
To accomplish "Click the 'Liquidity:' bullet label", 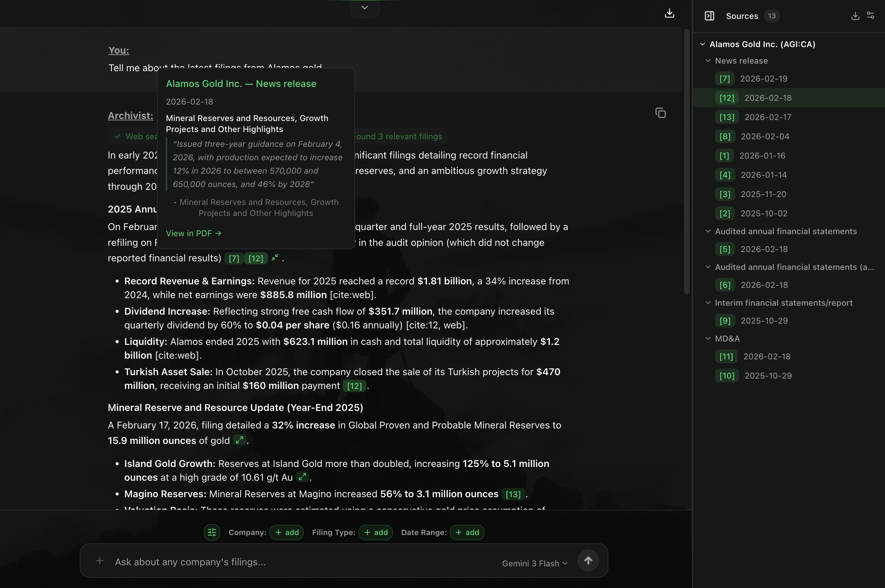I will (146, 342).
